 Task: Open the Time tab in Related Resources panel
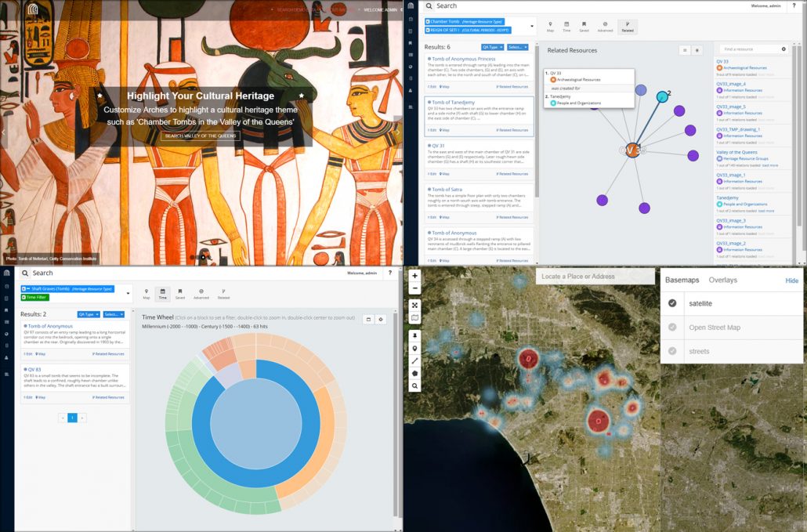coord(566,27)
